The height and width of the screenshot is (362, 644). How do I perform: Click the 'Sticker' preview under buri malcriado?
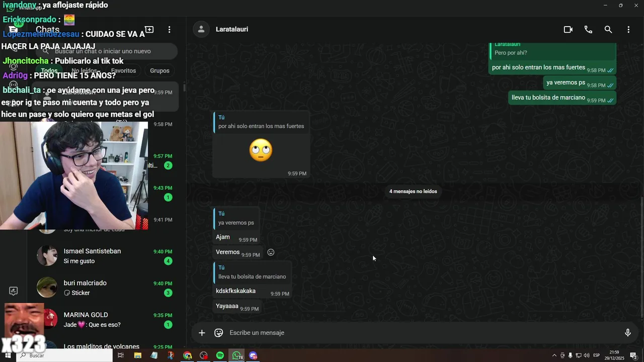[x=76, y=293]
